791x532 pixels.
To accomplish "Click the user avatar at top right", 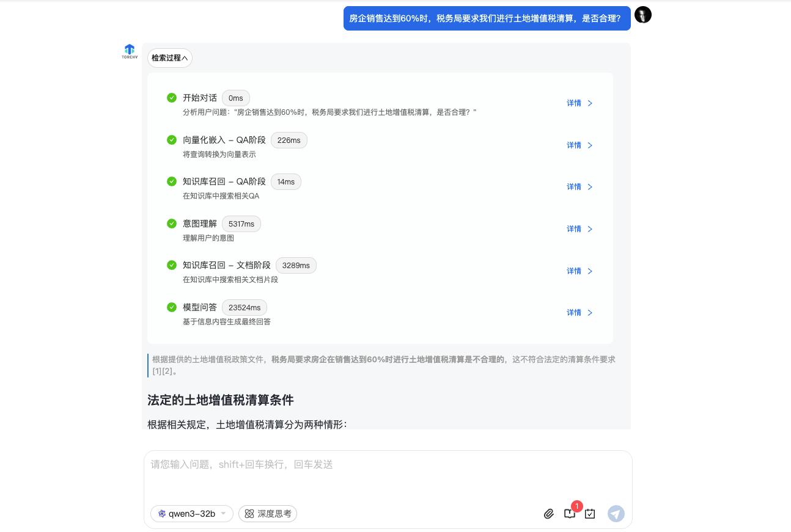I will pyautogui.click(x=643, y=15).
